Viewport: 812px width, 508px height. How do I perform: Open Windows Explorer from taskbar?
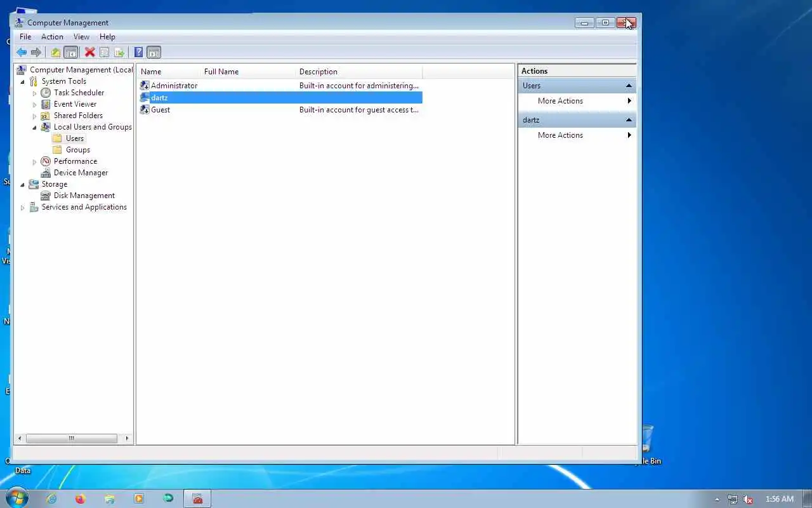[109, 498]
